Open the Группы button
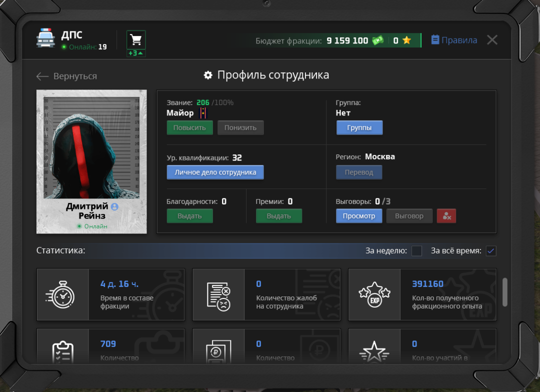Image resolution: width=540 pixels, height=392 pixels. click(359, 127)
